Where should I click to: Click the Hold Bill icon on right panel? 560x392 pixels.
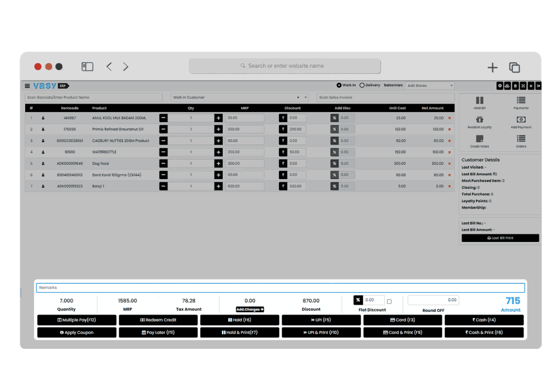[479, 100]
